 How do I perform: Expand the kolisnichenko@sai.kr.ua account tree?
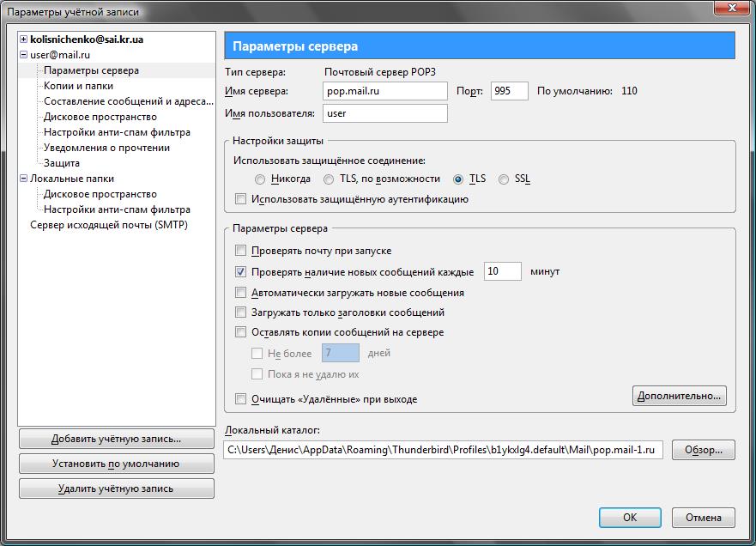[23, 39]
